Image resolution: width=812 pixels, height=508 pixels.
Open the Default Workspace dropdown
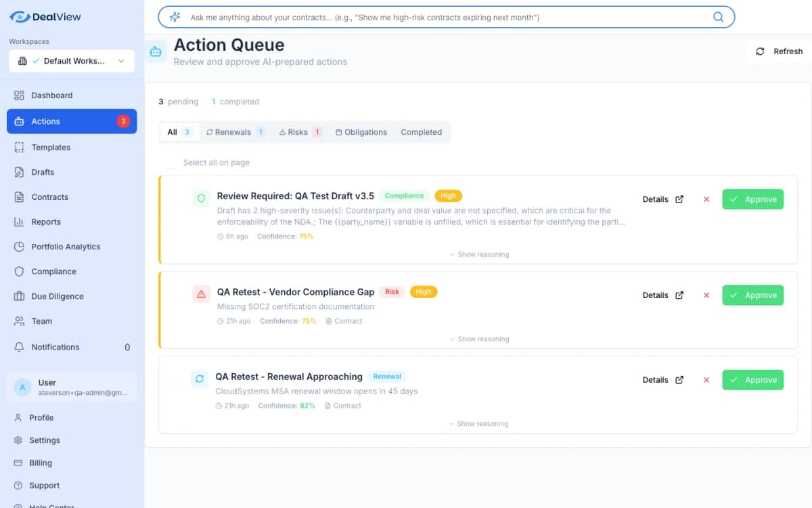pyautogui.click(x=72, y=61)
